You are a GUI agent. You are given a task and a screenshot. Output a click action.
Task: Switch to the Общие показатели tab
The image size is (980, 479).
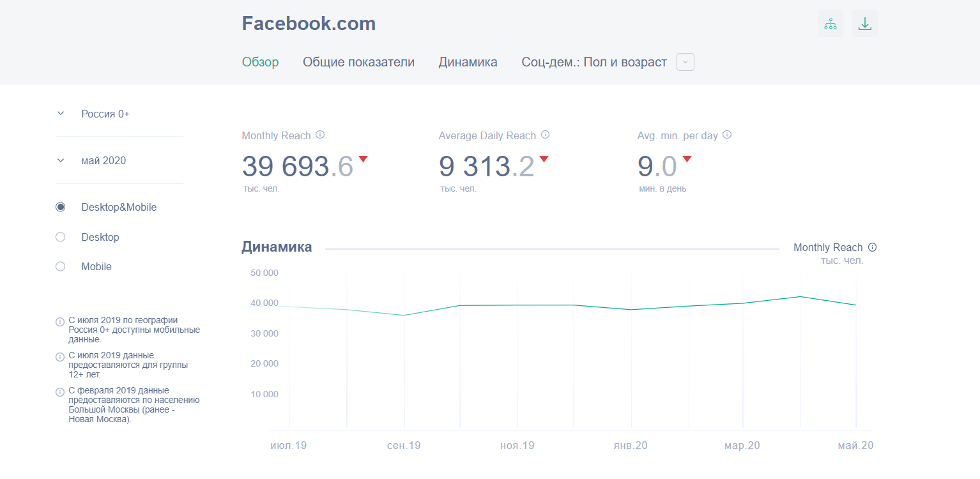click(x=358, y=62)
